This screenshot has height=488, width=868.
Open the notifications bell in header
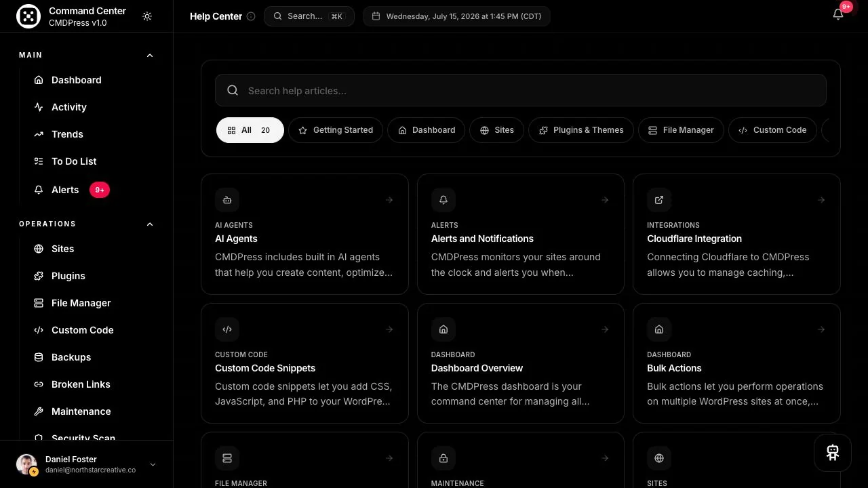(x=838, y=14)
